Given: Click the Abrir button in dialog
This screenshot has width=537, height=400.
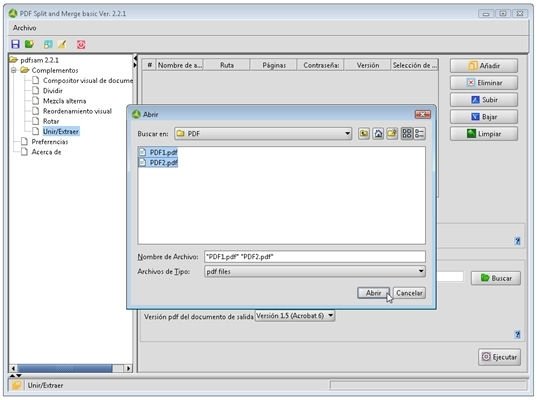Looking at the screenshot, I should pyautogui.click(x=373, y=293).
